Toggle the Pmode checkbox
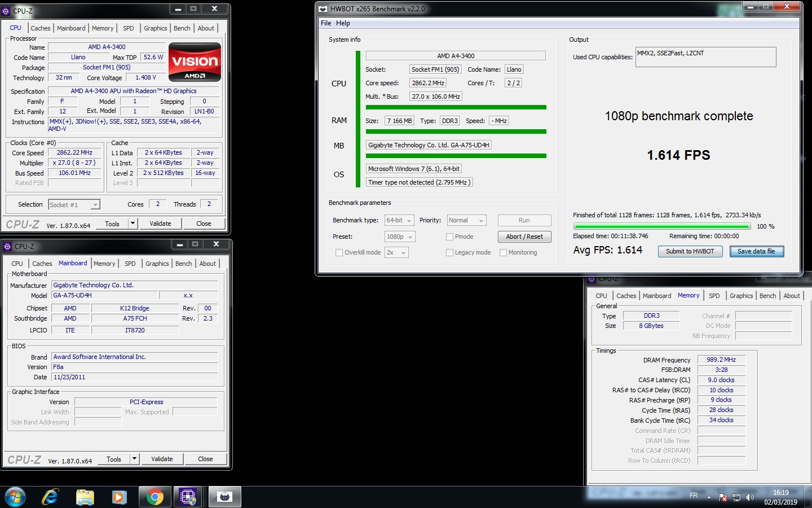The image size is (812, 508). tap(449, 237)
